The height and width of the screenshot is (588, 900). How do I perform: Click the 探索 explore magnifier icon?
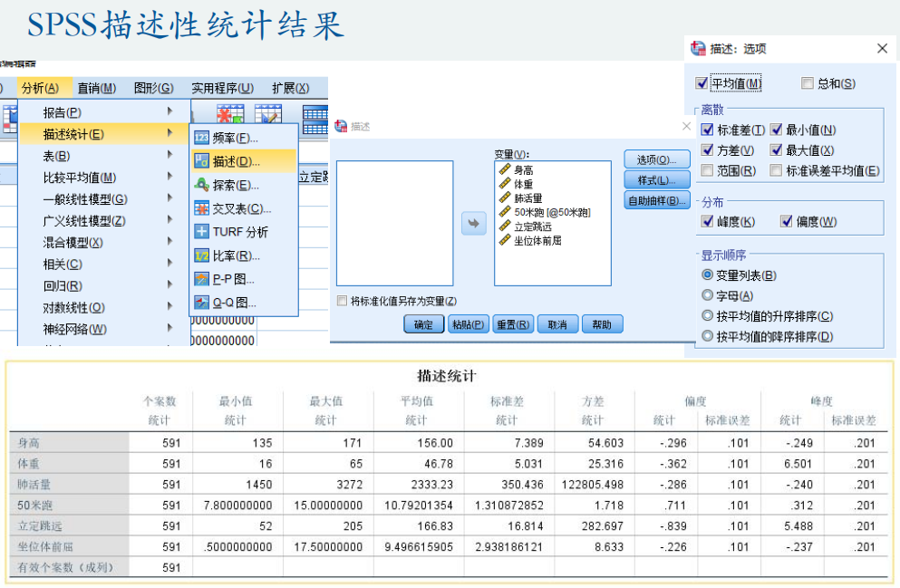pyautogui.click(x=201, y=185)
